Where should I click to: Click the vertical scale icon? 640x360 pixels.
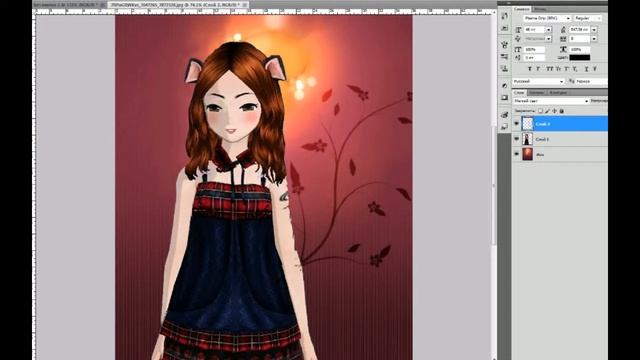tap(518, 49)
